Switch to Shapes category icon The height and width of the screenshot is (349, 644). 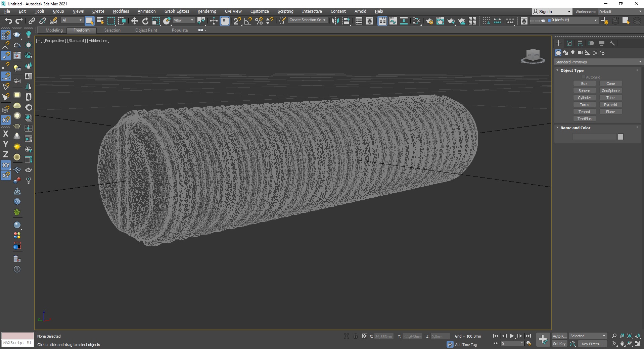coord(565,53)
